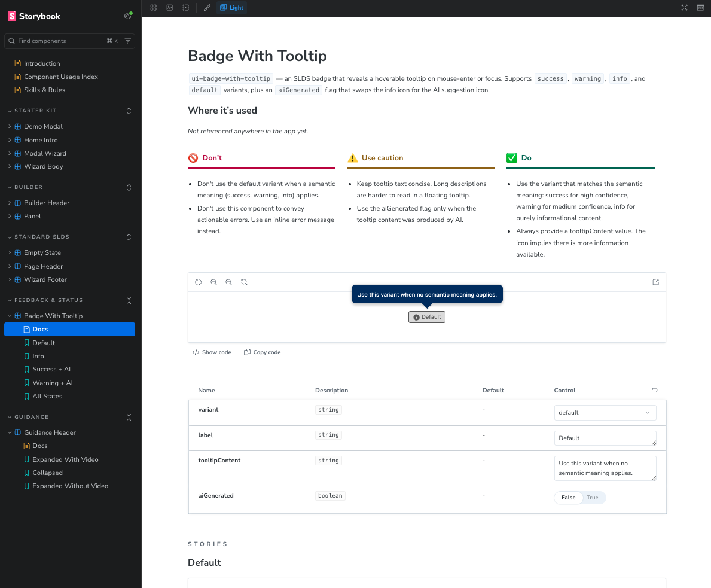The width and height of the screenshot is (711, 588).
Task: Expand Panel component
Action: [32, 216]
